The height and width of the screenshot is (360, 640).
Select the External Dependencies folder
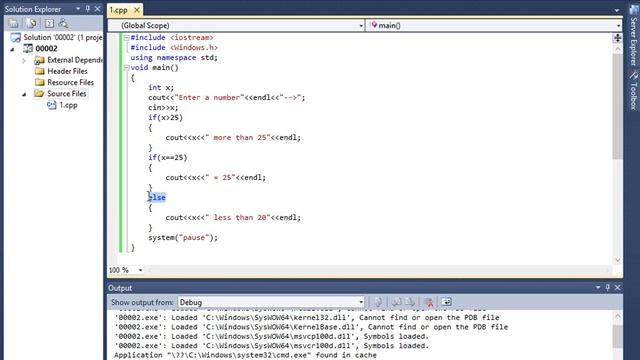(69, 60)
